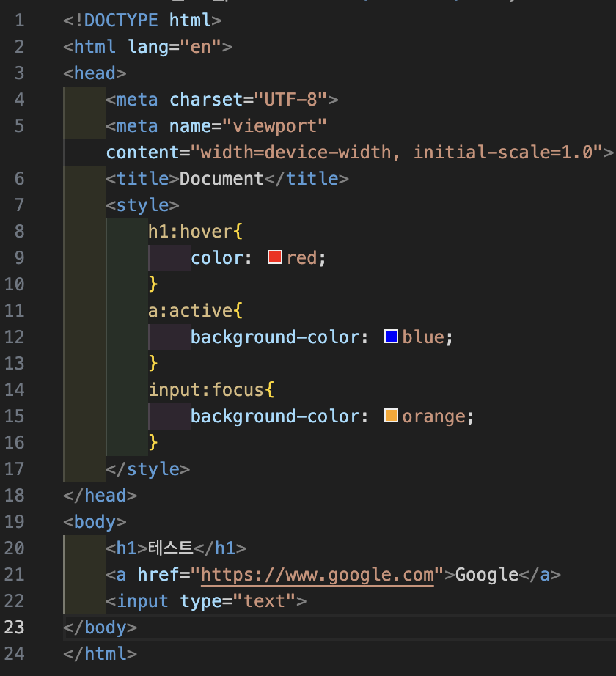Screen dimensions: 616x676
Task: Click line number 24 in gutter
Action: [14, 653]
